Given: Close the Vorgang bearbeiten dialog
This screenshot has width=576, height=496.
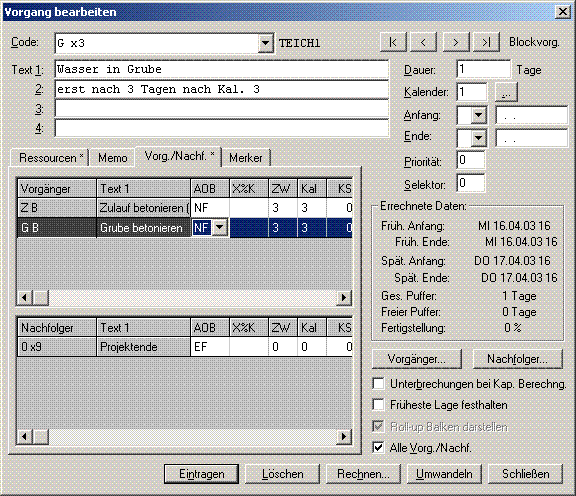Looking at the screenshot, I should pyautogui.click(x=563, y=12).
